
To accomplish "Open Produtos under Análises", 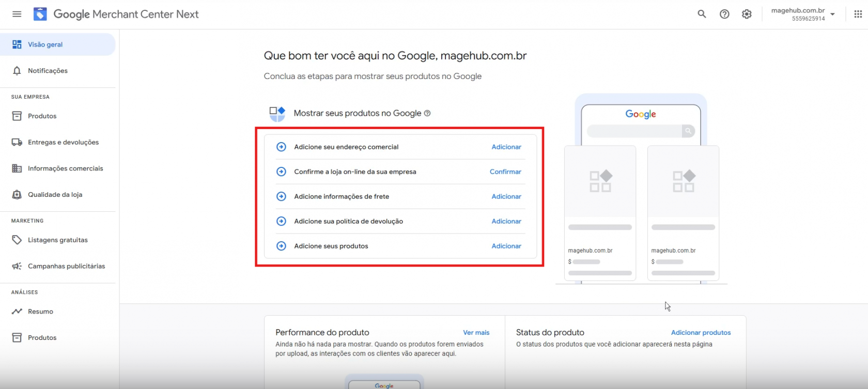I will [x=58, y=338].
